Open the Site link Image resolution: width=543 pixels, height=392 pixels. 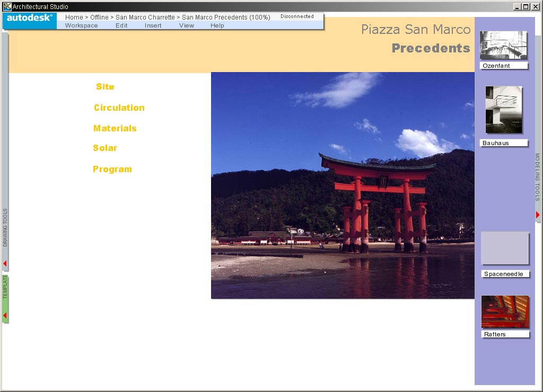coord(106,86)
